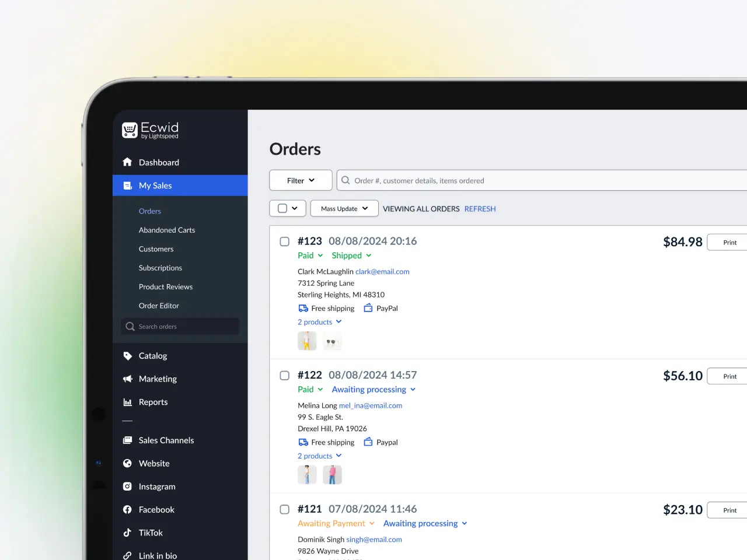The height and width of the screenshot is (560, 747).
Task: Open the Filter dropdown
Action: (x=301, y=180)
